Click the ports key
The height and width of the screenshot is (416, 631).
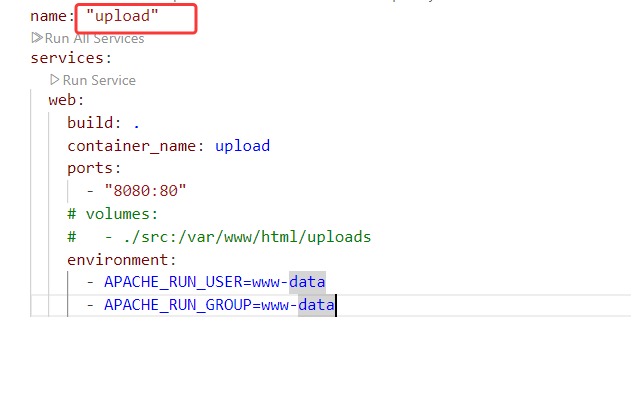click(x=92, y=168)
